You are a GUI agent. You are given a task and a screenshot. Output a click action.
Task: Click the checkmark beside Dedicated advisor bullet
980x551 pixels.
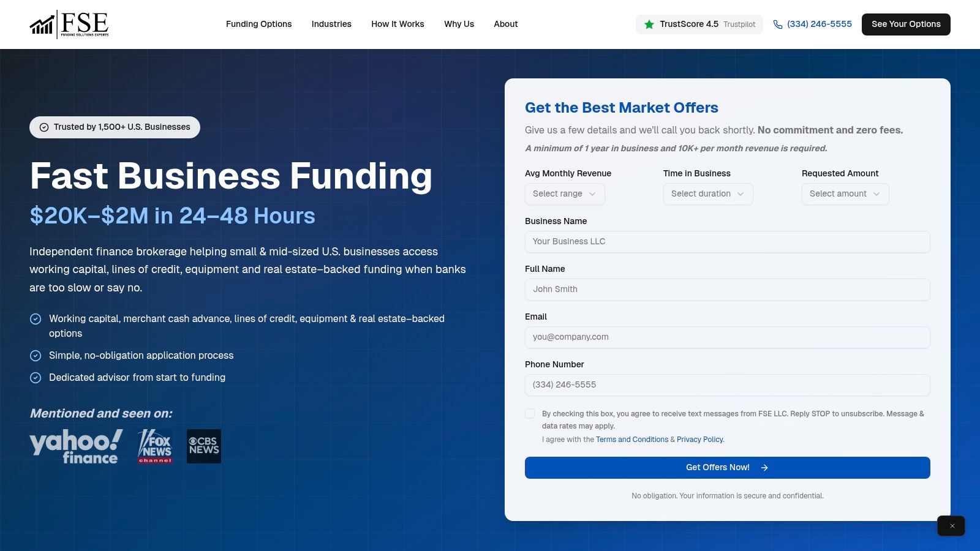(36, 378)
